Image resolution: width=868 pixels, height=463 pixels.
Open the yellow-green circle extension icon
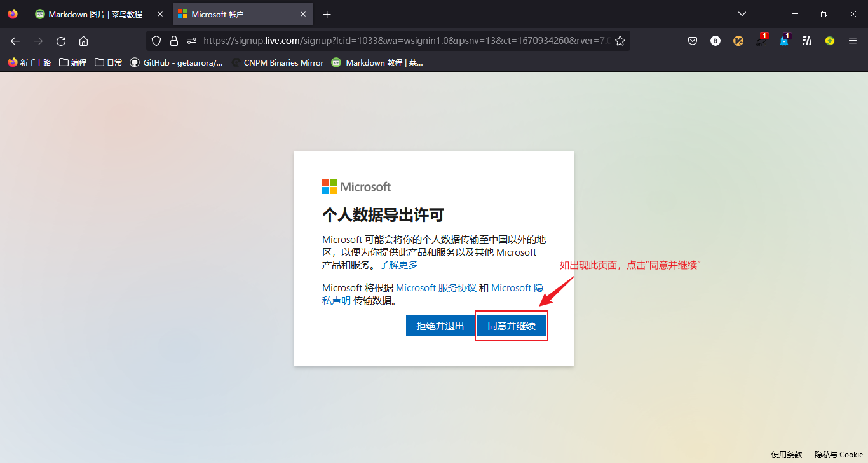coord(830,41)
